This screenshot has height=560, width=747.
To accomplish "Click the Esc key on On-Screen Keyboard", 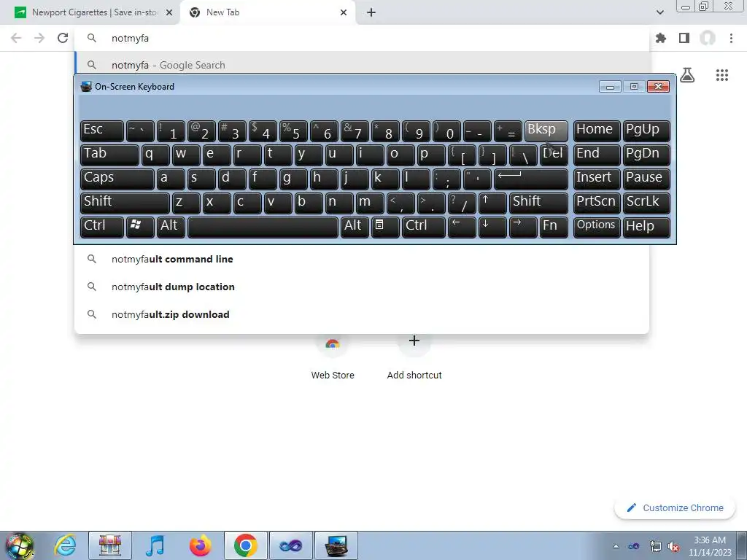I will (x=102, y=131).
